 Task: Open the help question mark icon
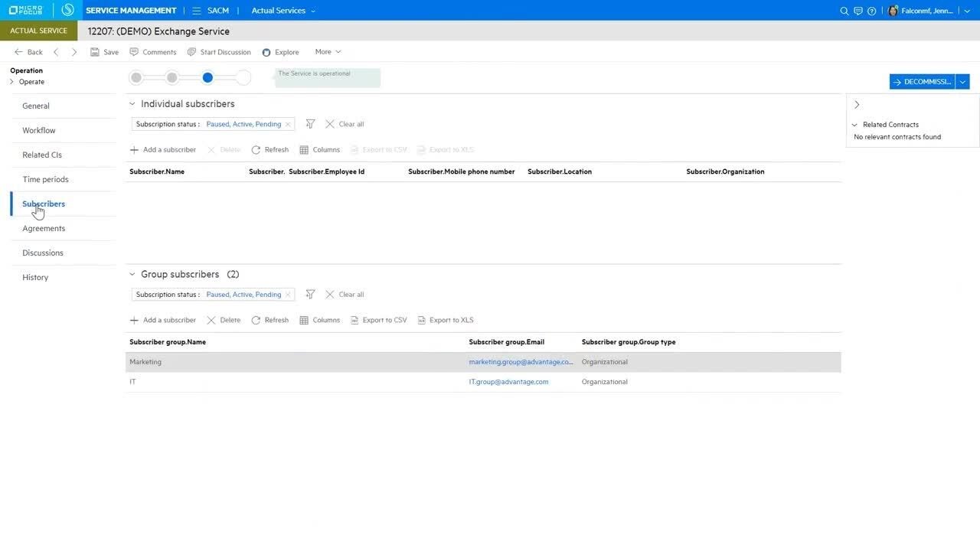coord(871,11)
